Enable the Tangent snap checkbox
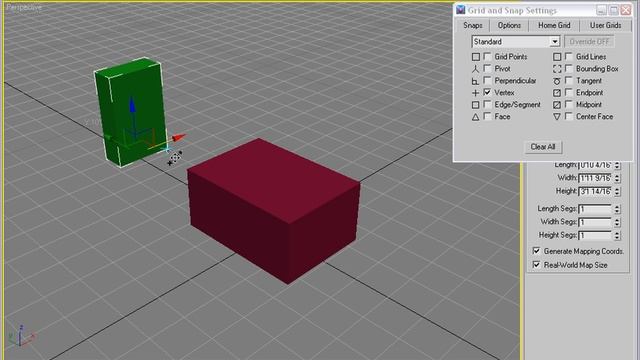This screenshot has width=640, height=360. [569, 80]
